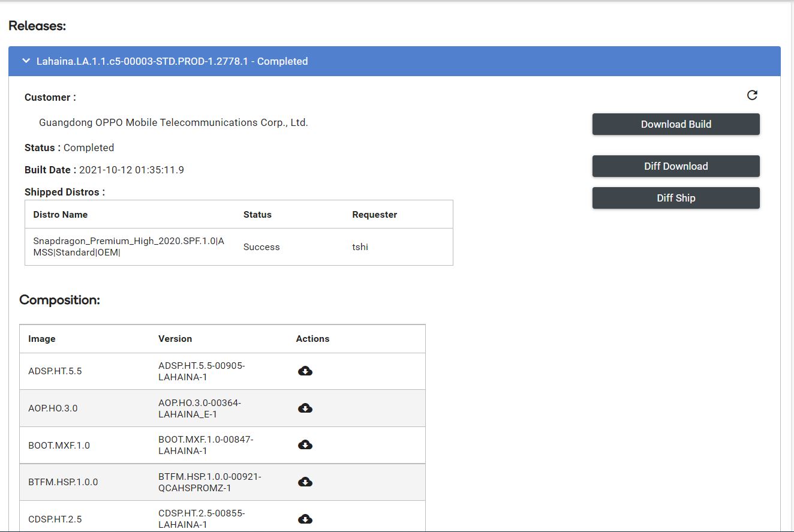
Task: Click the Version column header
Action: [x=175, y=339]
